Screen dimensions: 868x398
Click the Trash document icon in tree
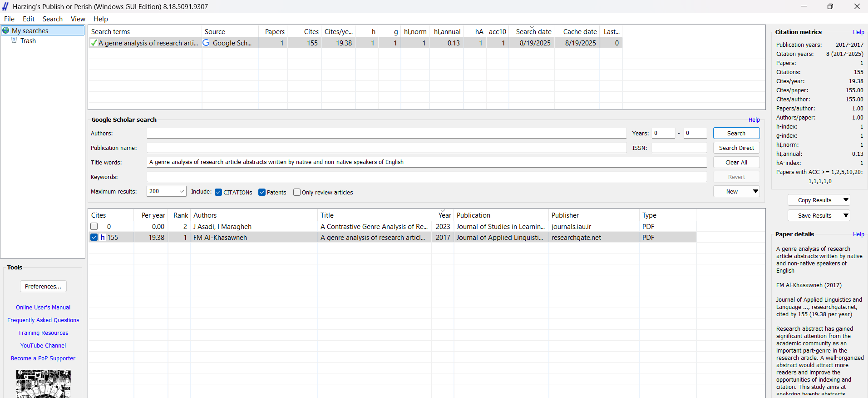point(14,40)
